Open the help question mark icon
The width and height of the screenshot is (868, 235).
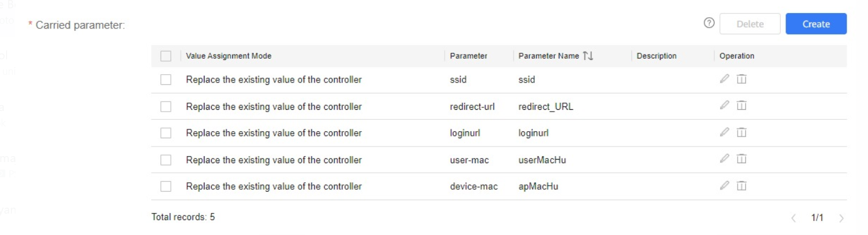(709, 23)
